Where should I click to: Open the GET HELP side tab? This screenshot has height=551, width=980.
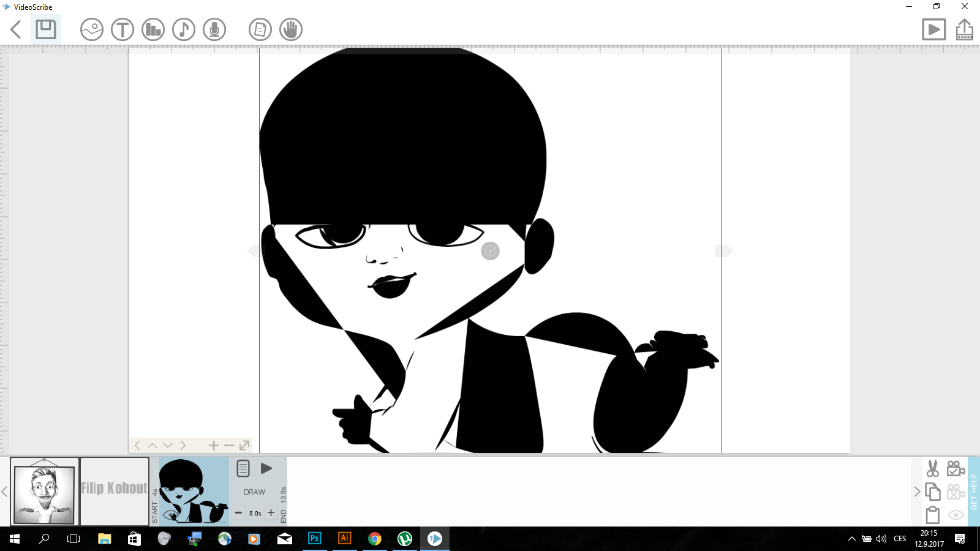tap(974, 492)
